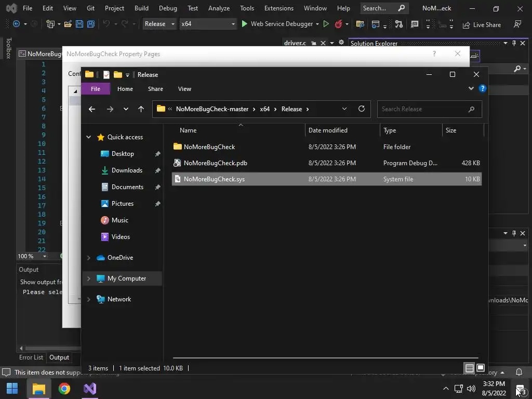Image resolution: width=532 pixels, height=399 pixels.
Task: Refresh the Release folder view
Action: (362, 109)
